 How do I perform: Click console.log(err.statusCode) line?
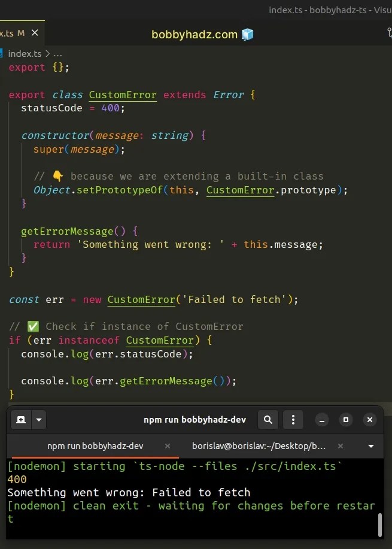pos(107,354)
